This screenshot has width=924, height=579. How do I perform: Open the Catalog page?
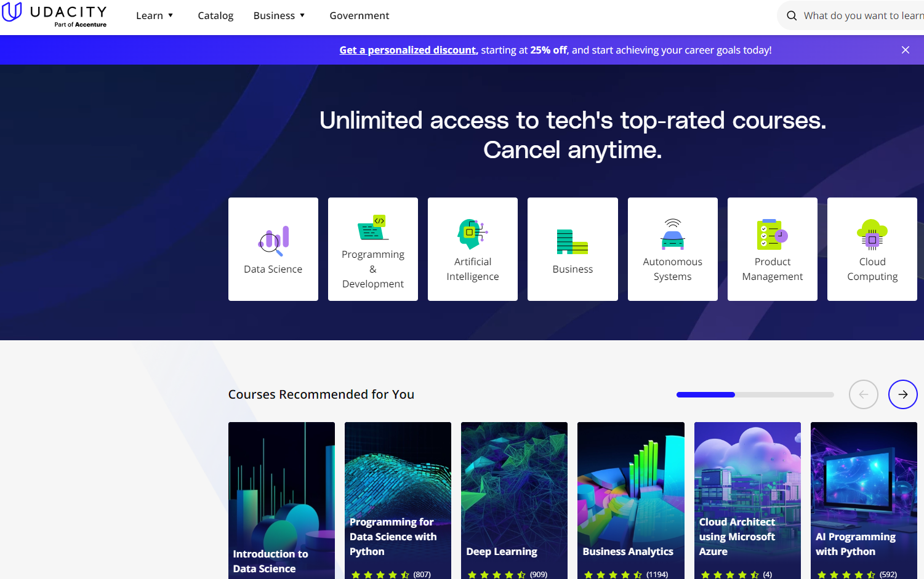tap(215, 15)
